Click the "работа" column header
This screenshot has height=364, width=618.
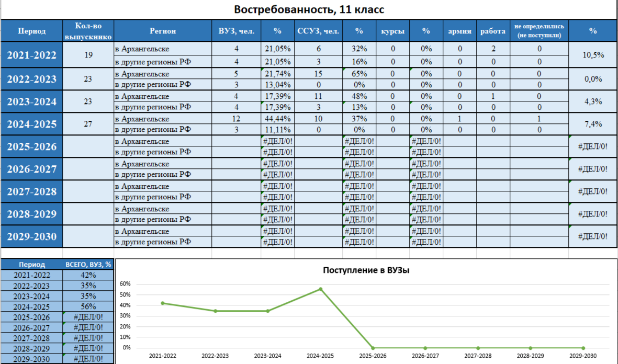493,31
